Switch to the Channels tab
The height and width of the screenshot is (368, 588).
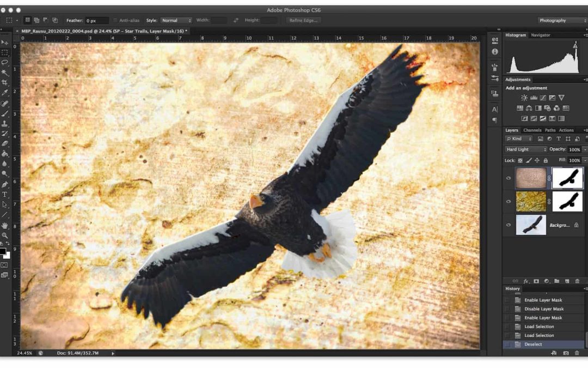(x=532, y=130)
